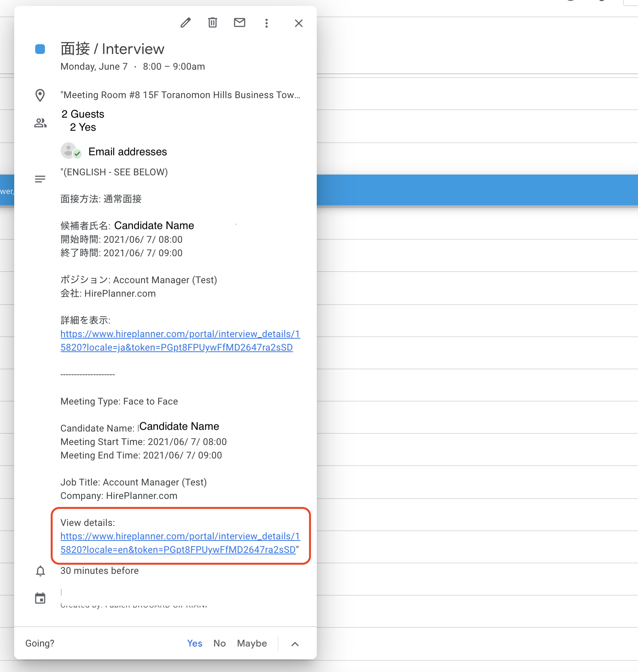Respond No to the invitation
Image resolution: width=638 pixels, height=672 pixels.
click(219, 644)
